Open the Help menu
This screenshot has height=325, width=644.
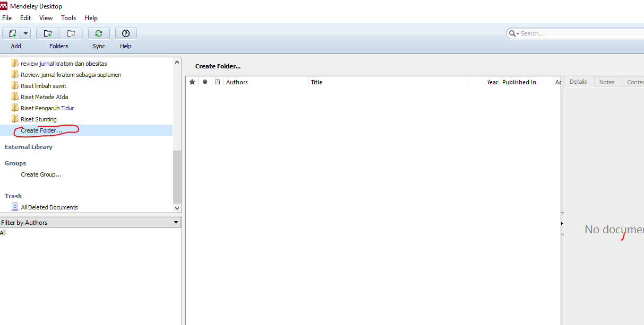tap(91, 18)
